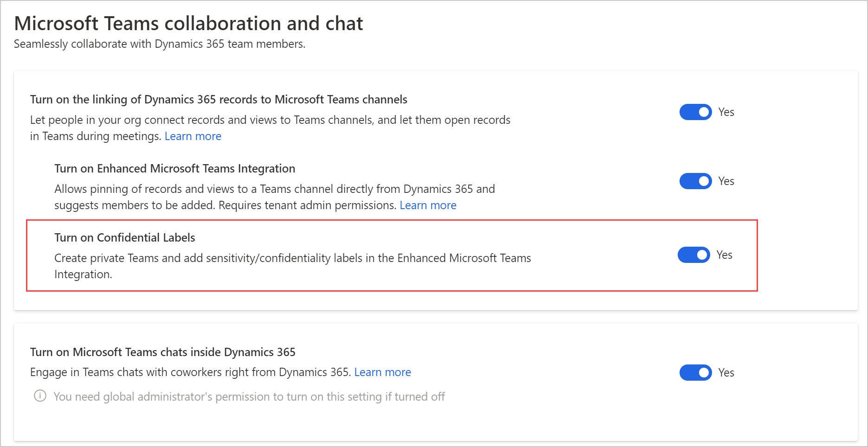The image size is (868, 447).
Task: Toggle off Enhanced Microsoft Teams Integration
Action: click(x=695, y=181)
